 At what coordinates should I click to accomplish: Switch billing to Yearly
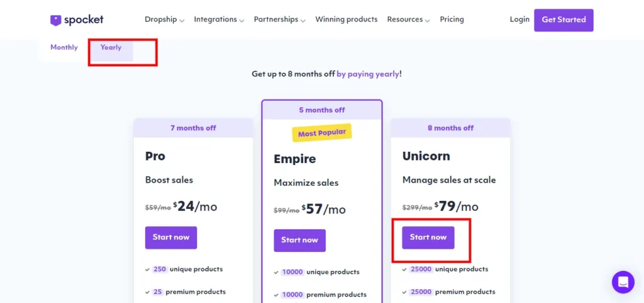(111, 48)
